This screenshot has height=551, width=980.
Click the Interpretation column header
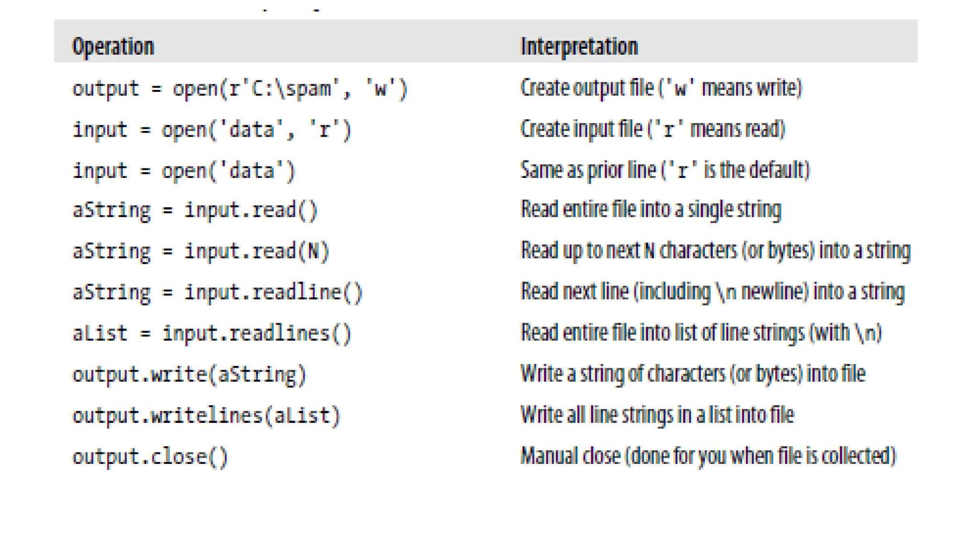pyautogui.click(x=579, y=47)
